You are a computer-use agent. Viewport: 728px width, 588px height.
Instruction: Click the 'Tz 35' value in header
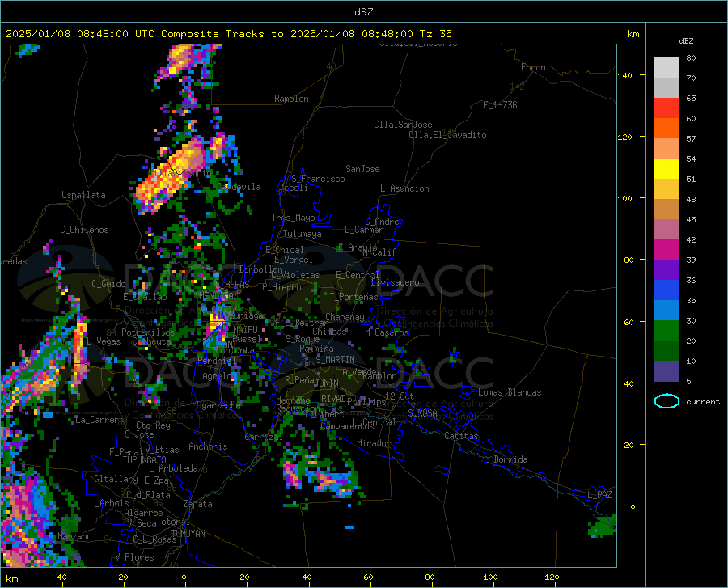(x=436, y=34)
